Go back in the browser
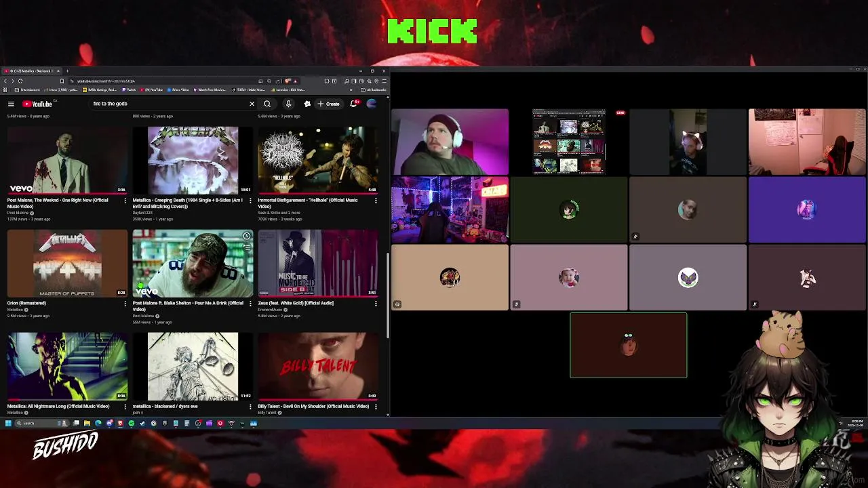Viewport: 868px width, 488px height. tap(5, 81)
